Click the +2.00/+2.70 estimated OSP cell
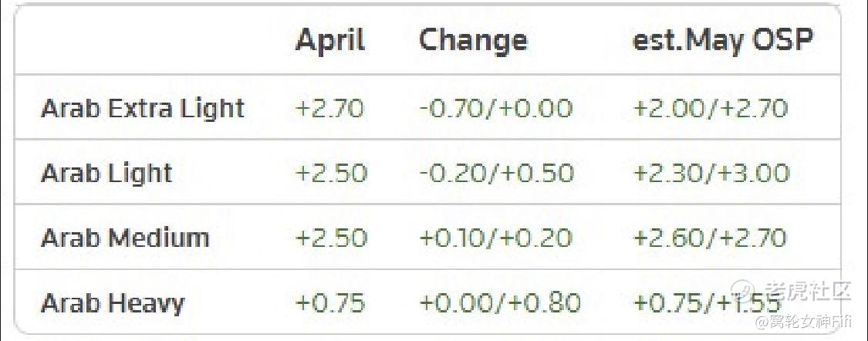868x341 pixels. pos(710,108)
